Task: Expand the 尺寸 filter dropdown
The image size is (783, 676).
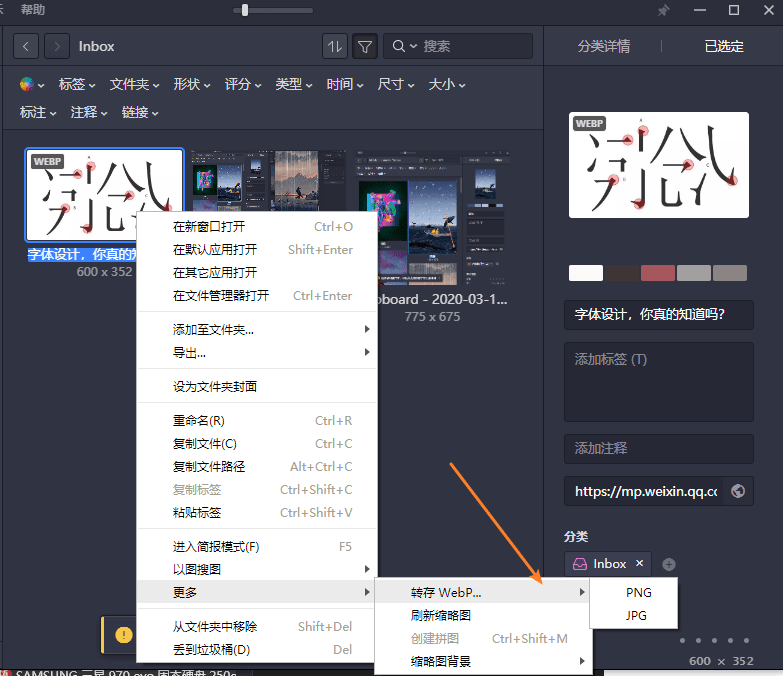Action: [x=395, y=84]
